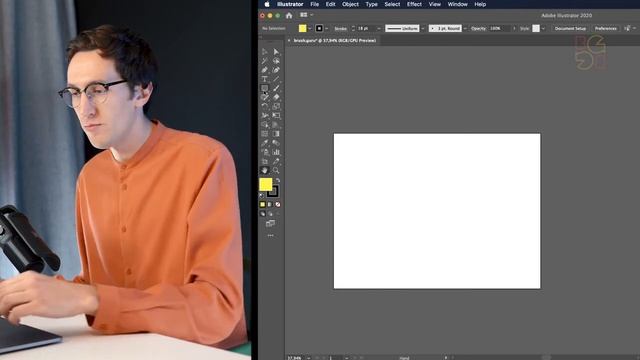The width and height of the screenshot is (640, 360).
Task: Select the Perspective Grid tool
Action: tap(276, 124)
